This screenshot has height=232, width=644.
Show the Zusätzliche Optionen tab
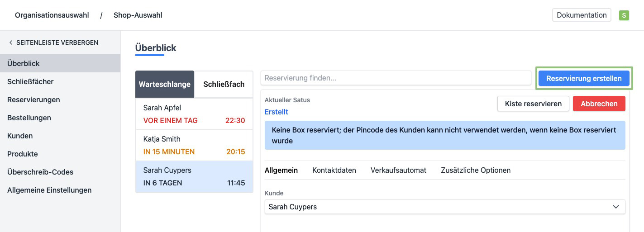click(476, 170)
